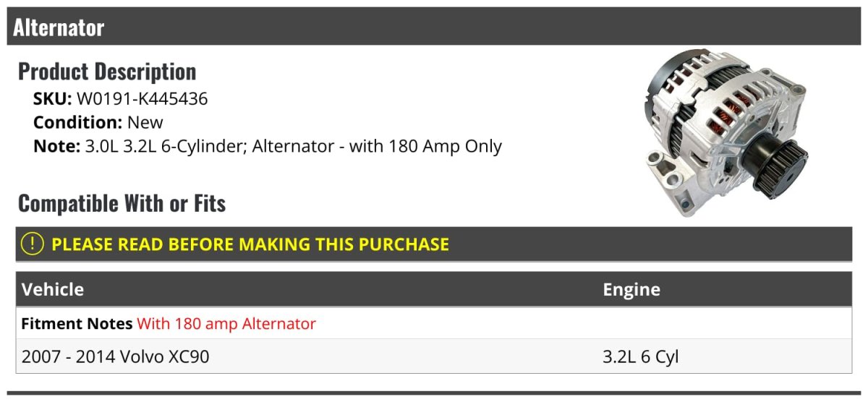Viewport: 868px width, 402px height.
Task: Click the red "With 180 amp Alternator" text
Action: click(x=226, y=324)
